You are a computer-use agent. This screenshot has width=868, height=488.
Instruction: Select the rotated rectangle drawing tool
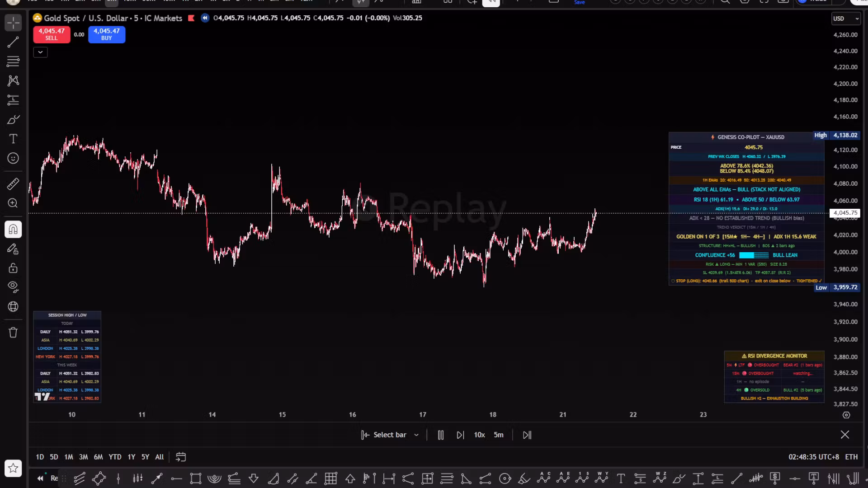99,478
